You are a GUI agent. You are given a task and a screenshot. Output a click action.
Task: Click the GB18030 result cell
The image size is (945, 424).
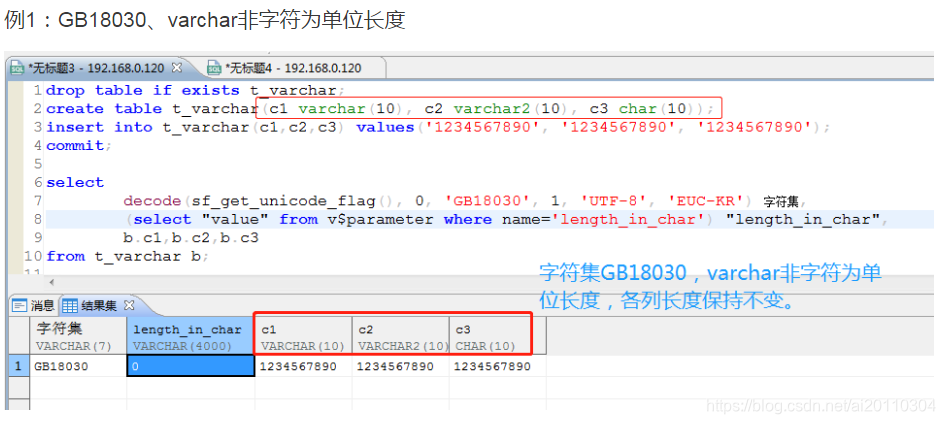78,366
